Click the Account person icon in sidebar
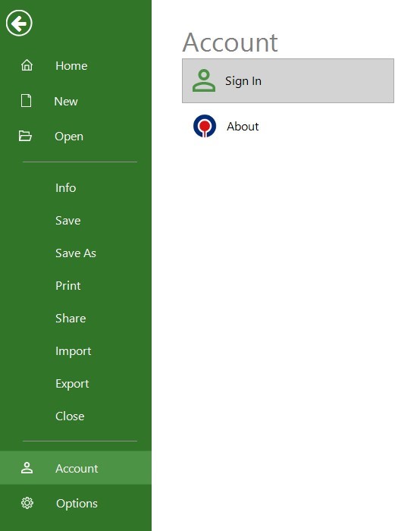 (x=27, y=468)
